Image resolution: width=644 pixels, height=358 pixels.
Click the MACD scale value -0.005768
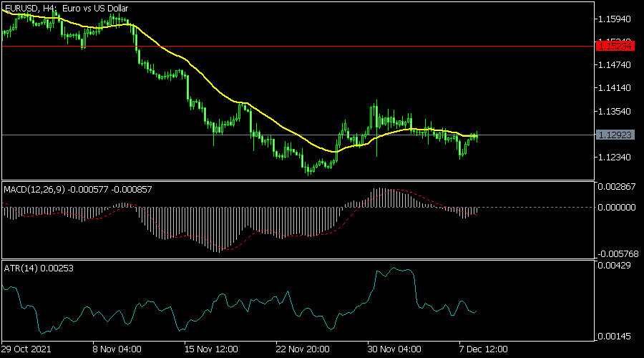click(x=618, y=253)
